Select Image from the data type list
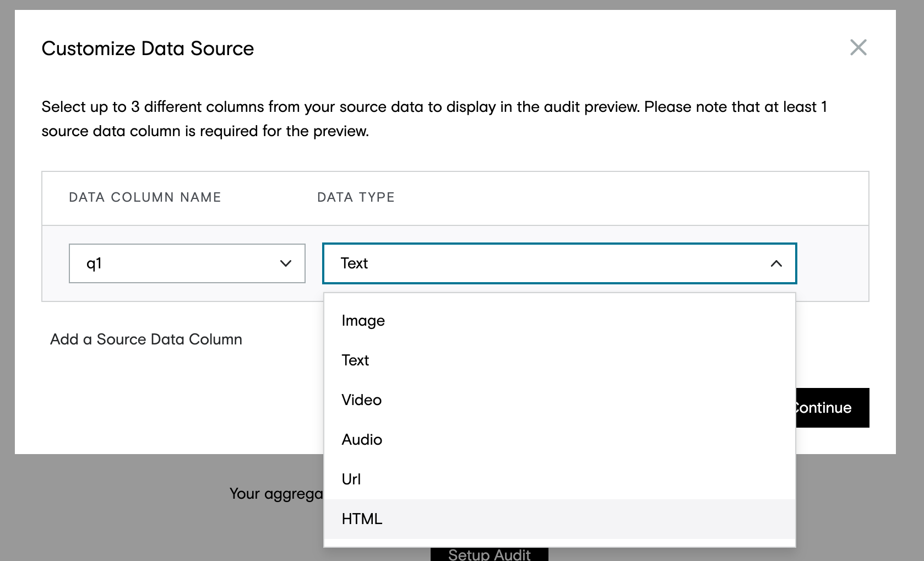Screen dimensions: 924x561 pos(559,321)
